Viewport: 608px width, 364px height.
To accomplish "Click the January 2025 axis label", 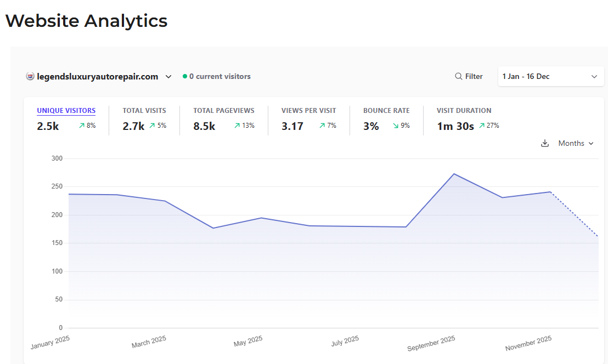I will pos(50,342).
